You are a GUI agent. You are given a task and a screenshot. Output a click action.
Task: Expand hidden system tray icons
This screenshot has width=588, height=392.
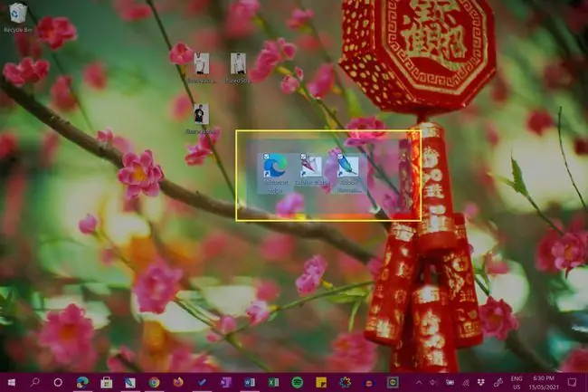point(419,383)
